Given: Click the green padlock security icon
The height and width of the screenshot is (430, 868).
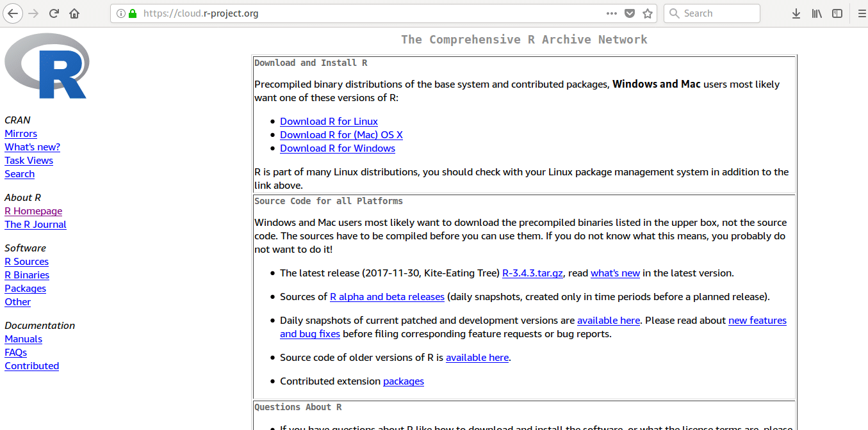Looking at the screenshot, I should 133,13.
